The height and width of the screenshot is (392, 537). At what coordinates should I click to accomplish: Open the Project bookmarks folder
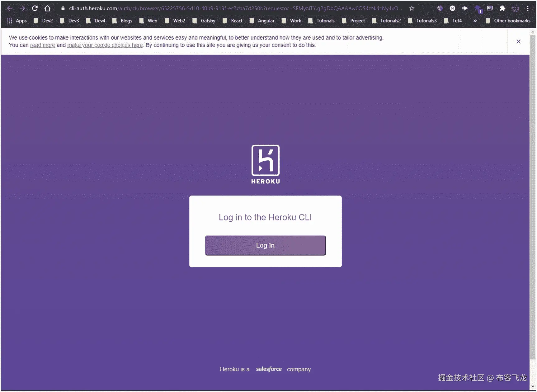click(353, 21)
